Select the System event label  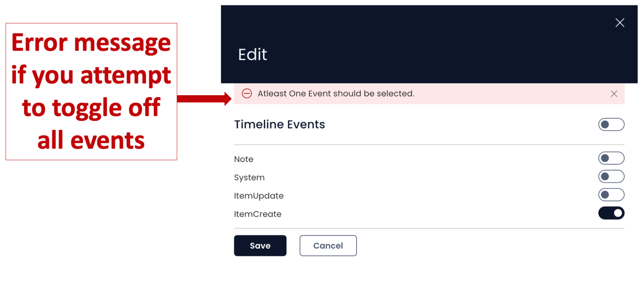click(249, 178)
